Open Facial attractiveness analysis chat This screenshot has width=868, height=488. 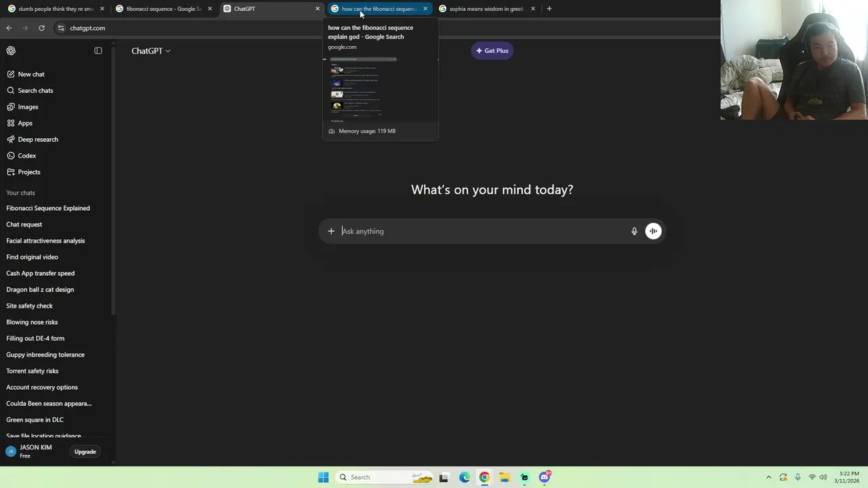(45, 241)
